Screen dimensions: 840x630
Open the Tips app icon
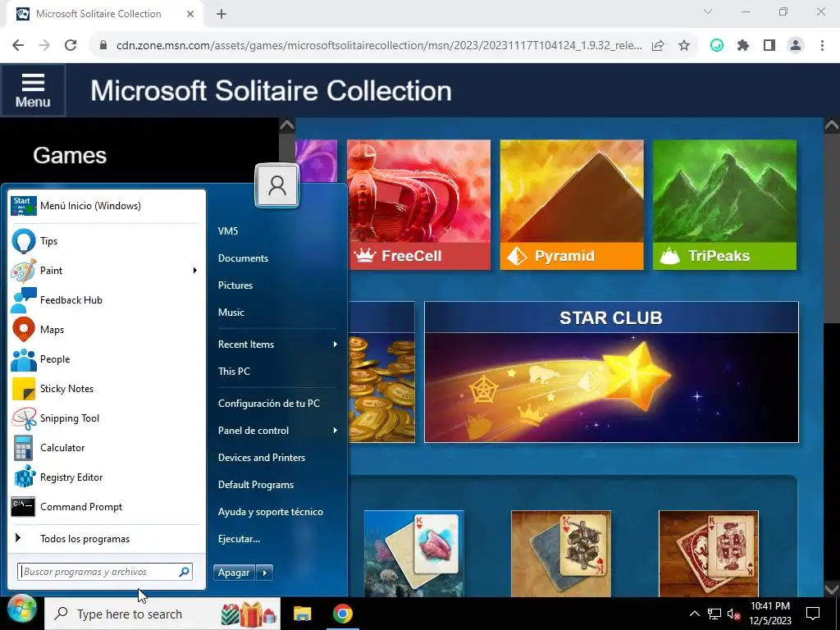[24, 241]
